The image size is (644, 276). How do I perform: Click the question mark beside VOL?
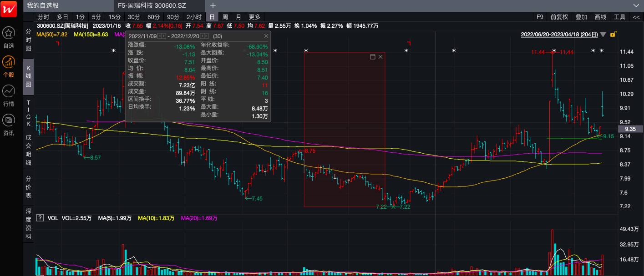pyautogui.click(x=40, y=218)
